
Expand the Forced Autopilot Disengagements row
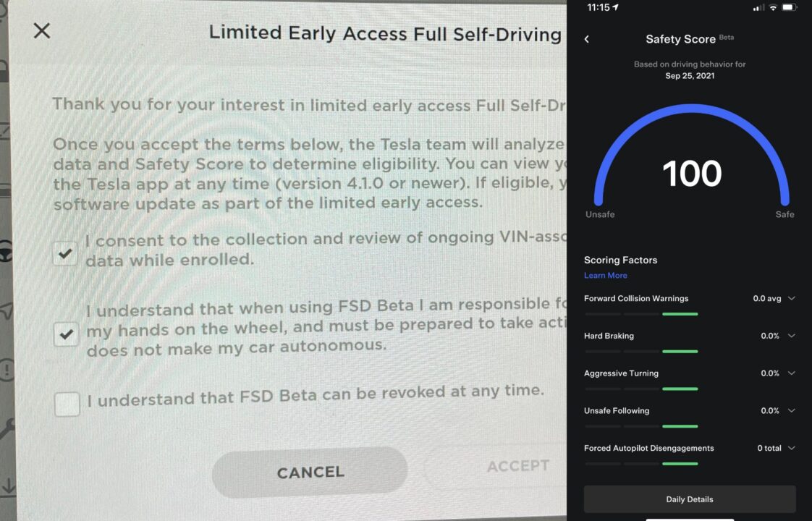point(690,448)
